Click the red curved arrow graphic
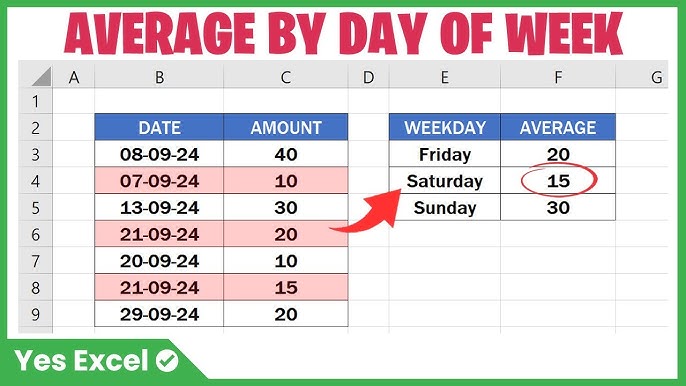The height and width of the screenshot is (386, 686). [x=366, y=211]
